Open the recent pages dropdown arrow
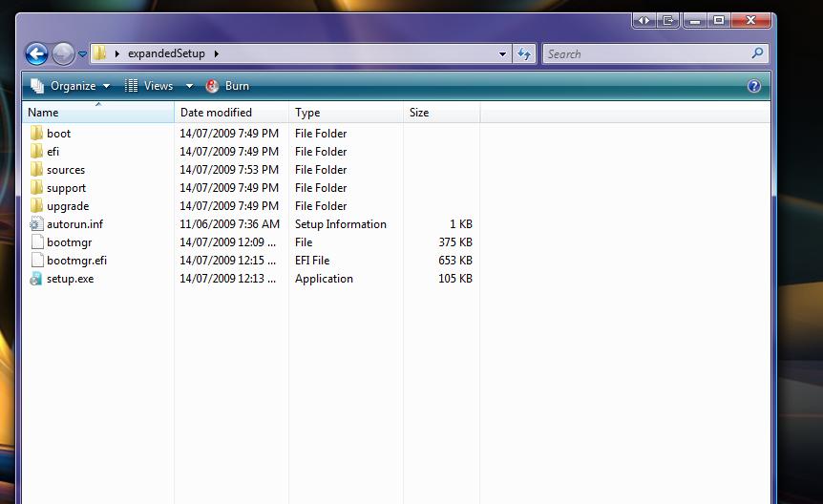Viewport: 823px width, 504px height. click(x=83, y=54)
